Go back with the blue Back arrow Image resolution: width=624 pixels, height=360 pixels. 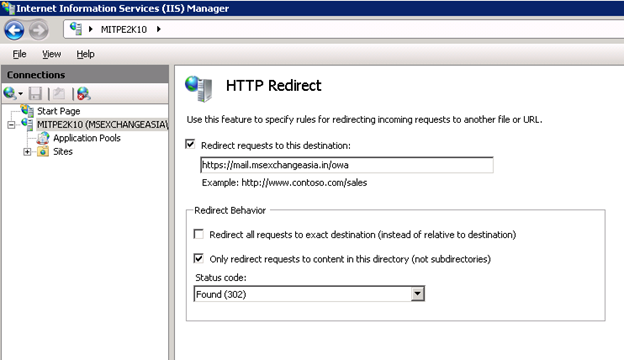14,30
